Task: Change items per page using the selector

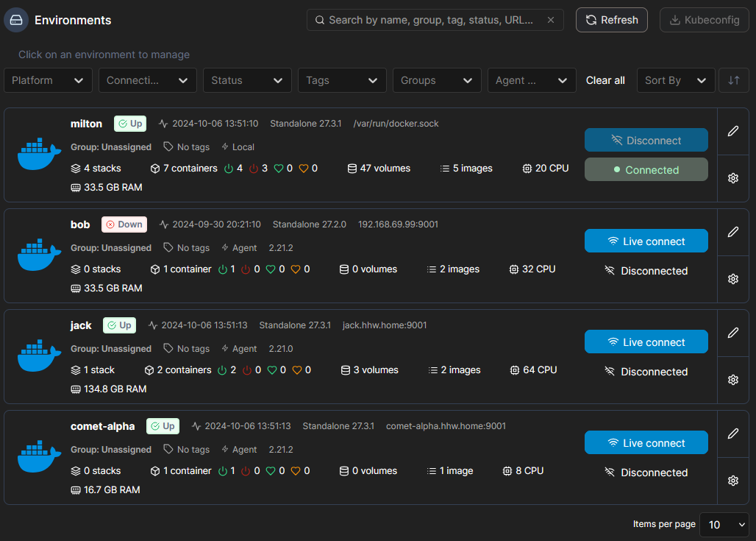Action: pyautogui.click(x=724, y=525)
